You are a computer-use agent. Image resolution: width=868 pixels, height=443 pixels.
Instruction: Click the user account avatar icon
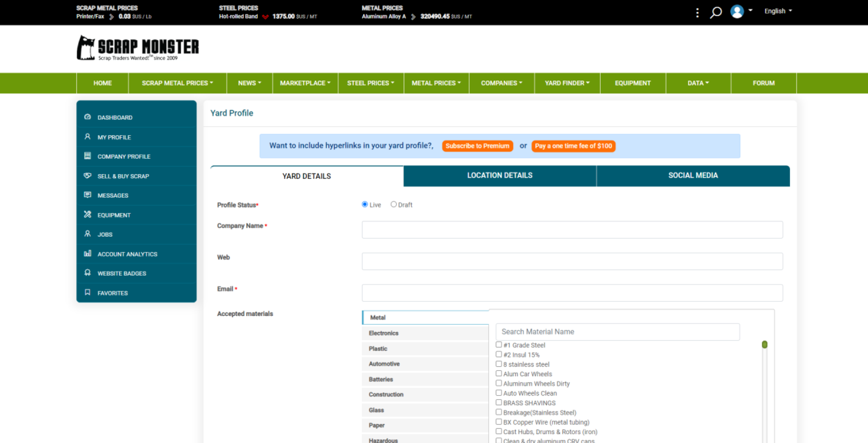(x=737, y=12)
